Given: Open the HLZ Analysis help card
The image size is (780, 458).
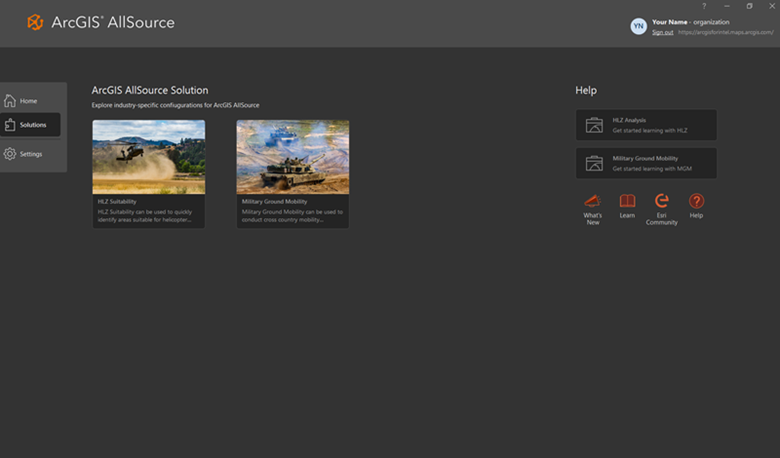Looking at the screenshot, I should 646,125.
